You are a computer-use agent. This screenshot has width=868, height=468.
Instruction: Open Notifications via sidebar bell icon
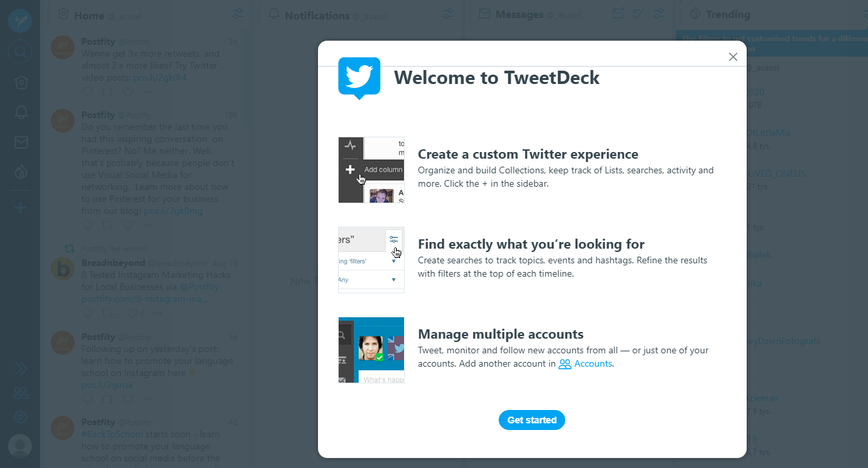pos(21,112)
